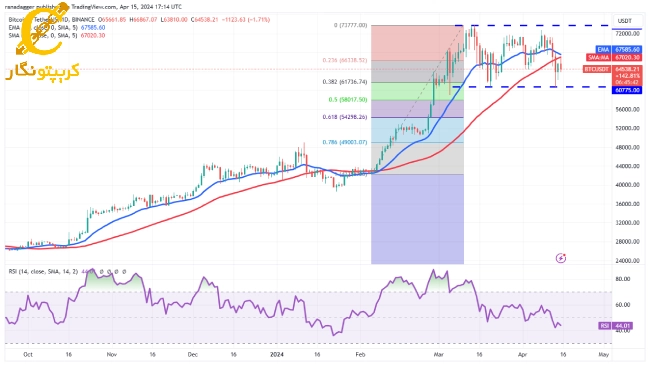Click the 0.5 Fibonacci level label

[348, 100]
